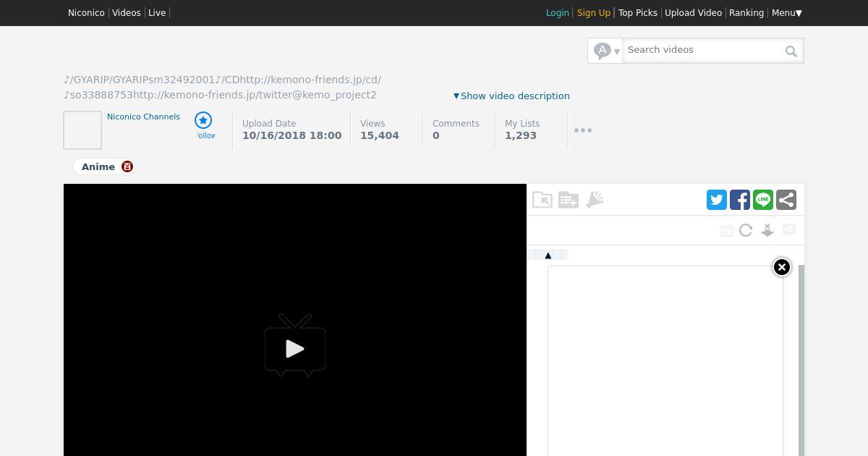Share the video via LINE
The width and height of the screenshot is (868, 456).
[763, 200]
